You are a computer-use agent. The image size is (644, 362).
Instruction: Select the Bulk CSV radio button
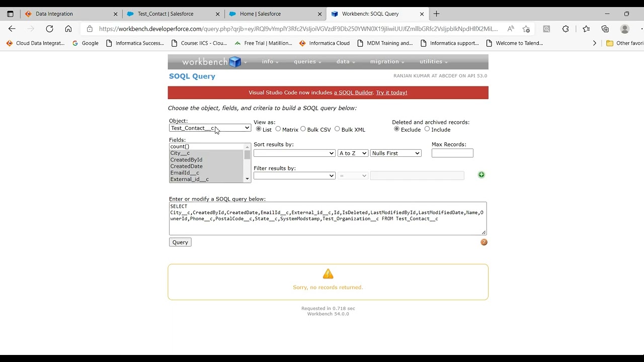coord(303,129)
